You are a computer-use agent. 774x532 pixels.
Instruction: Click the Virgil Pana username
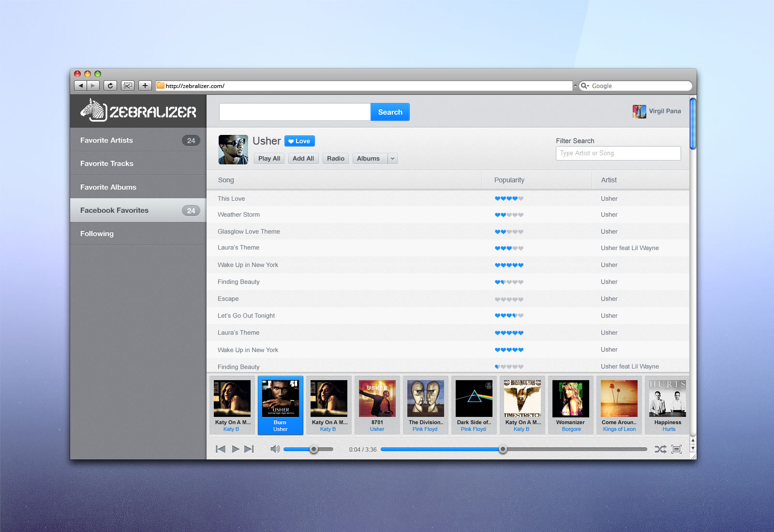pos(665,111)
